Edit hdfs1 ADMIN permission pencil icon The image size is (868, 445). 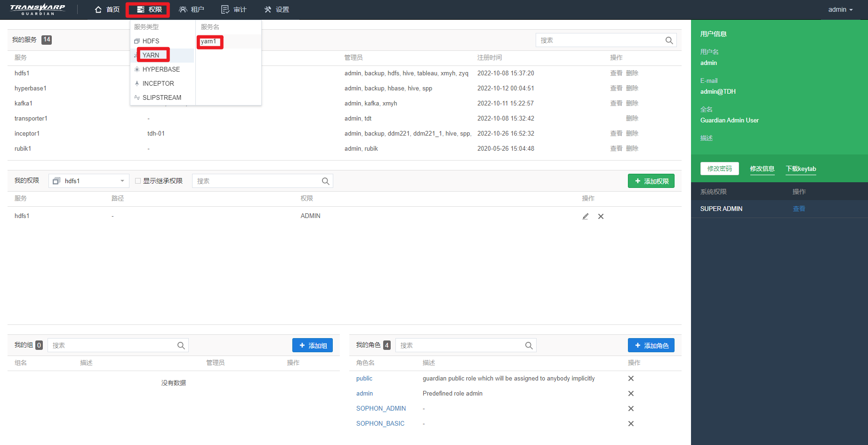click(x=586, y=216)
